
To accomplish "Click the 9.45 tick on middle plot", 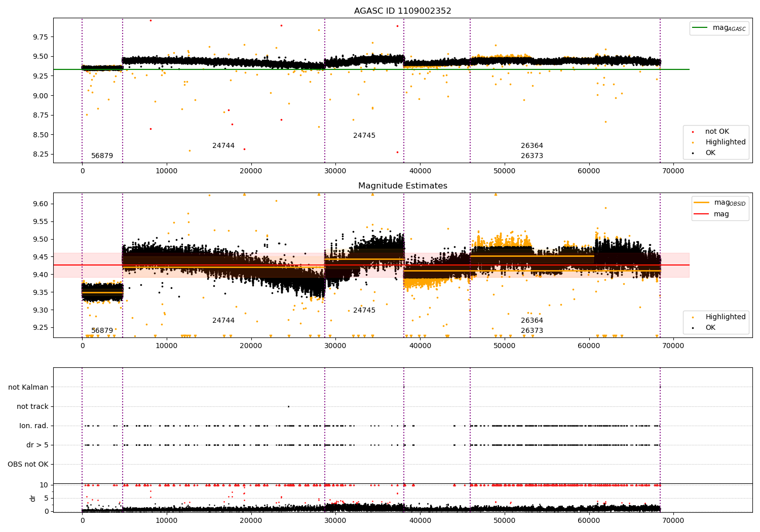I will (x=41, y=257).
